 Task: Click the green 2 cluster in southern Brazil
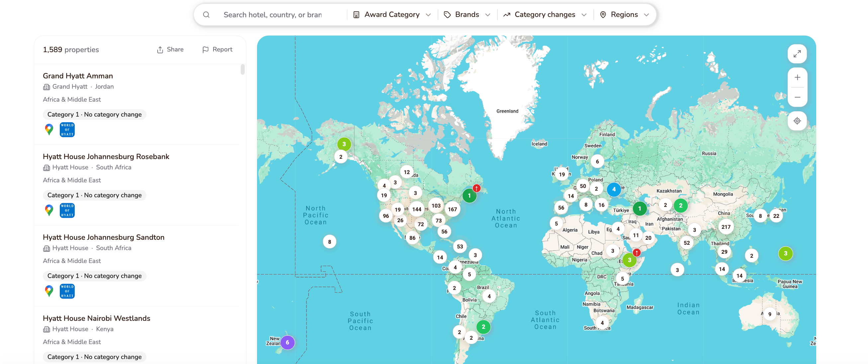point(483,326)
